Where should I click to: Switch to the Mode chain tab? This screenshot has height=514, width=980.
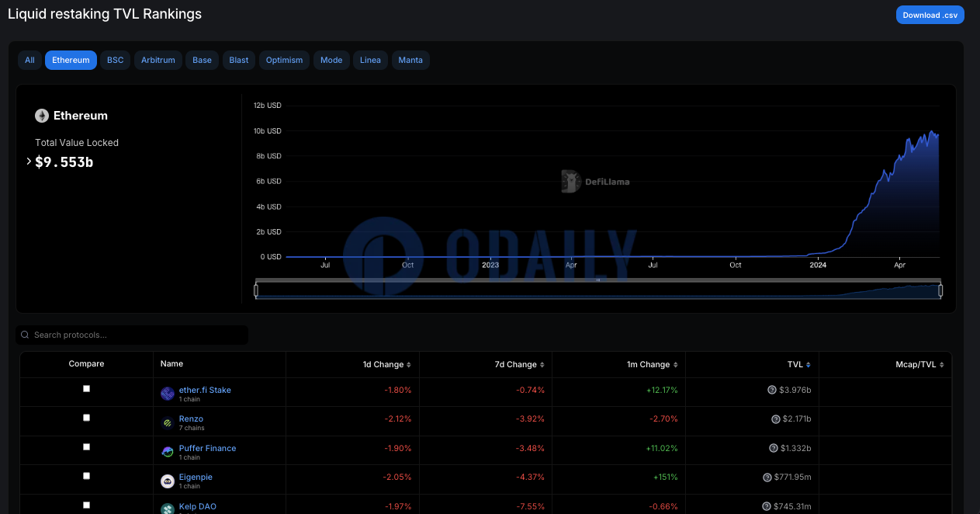[331, 60]
